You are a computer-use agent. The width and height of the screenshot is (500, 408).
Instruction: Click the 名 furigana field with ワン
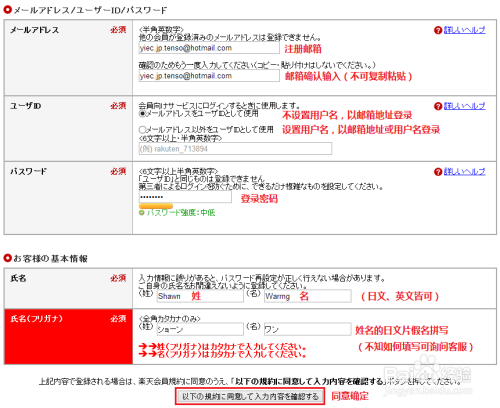(x=308, y=329)
